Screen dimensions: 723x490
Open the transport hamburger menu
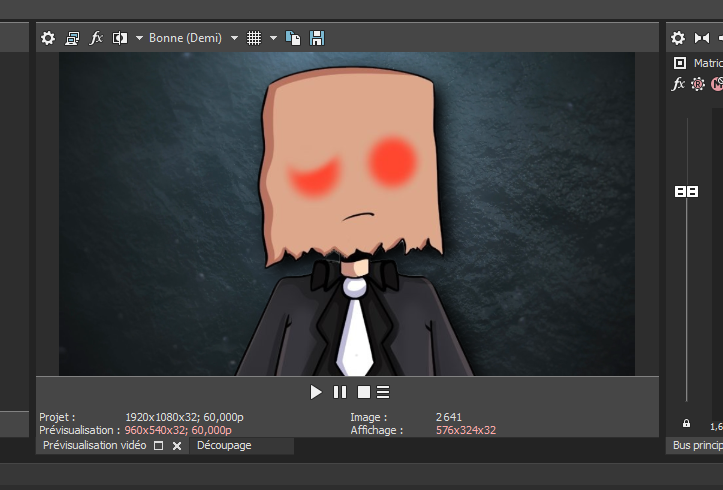[383, 392]
